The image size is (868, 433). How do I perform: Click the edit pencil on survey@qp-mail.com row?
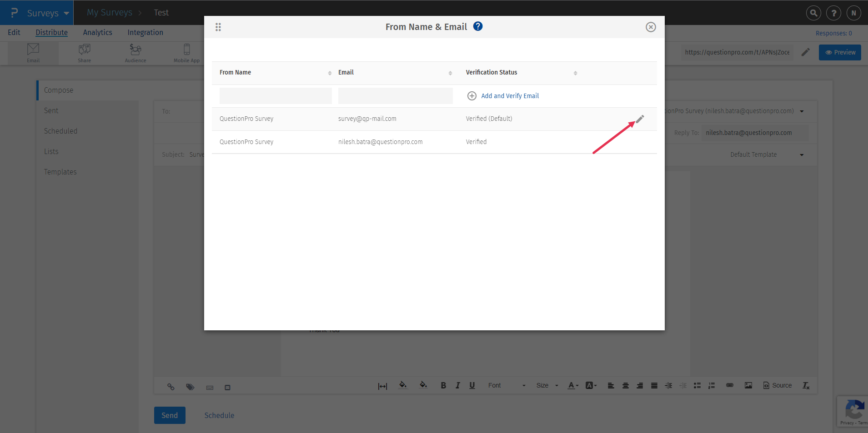[x=640, y=119]
